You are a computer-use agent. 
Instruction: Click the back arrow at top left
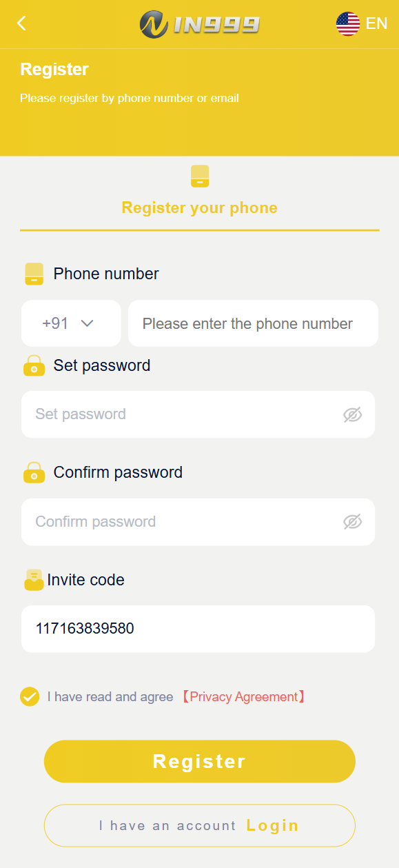[x=20, y=23]
